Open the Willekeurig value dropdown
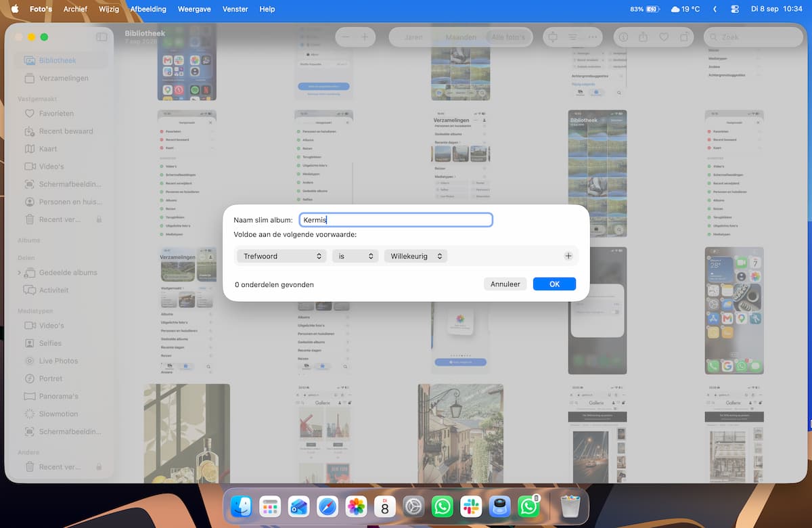Image resolution: width=812 pixels, height=528 pixels. pos(415,256)
